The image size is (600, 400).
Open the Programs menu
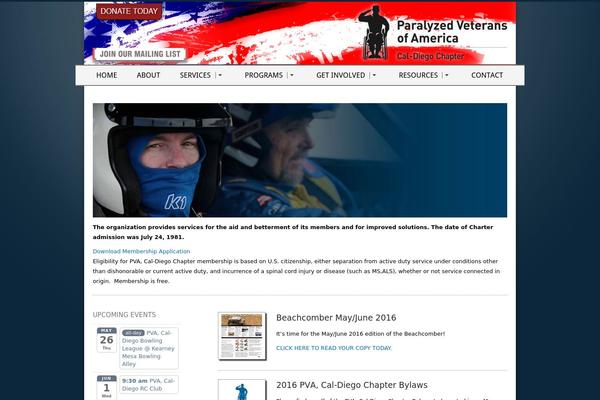(264, 75)
